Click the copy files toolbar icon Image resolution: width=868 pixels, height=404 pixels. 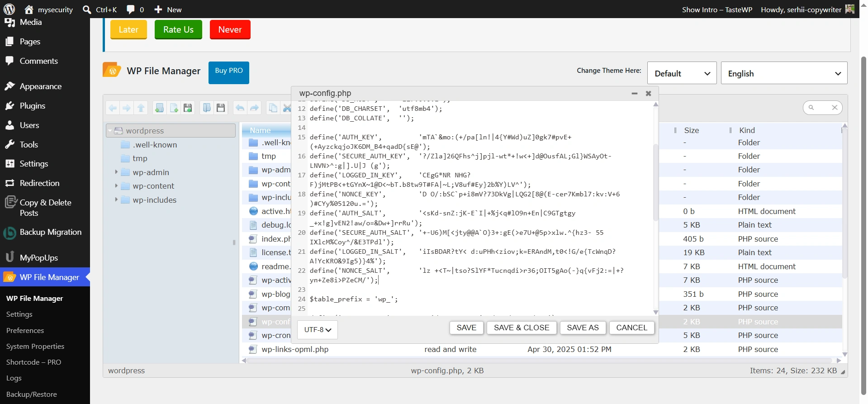tap(273, 108)
